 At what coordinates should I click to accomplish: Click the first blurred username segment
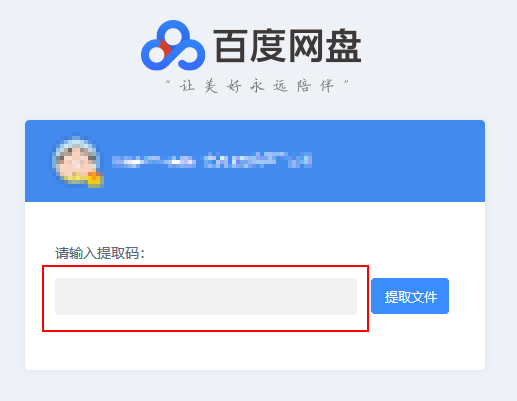(154, 161)
